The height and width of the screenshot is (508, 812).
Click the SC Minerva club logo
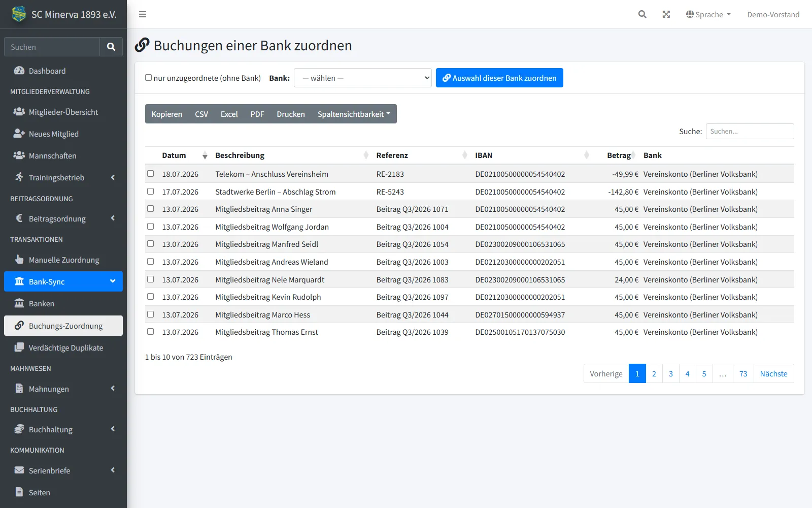click(19, 14)
